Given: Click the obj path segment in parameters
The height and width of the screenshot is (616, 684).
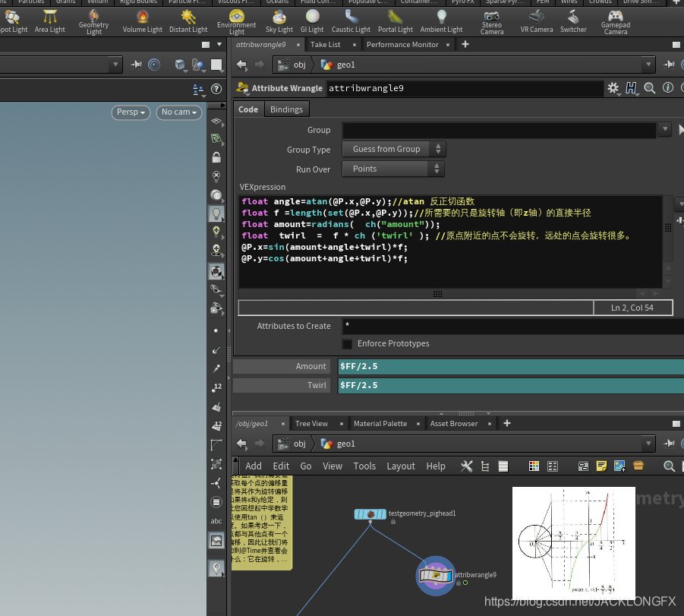Looking at the screenshot, I should point(299,65).
